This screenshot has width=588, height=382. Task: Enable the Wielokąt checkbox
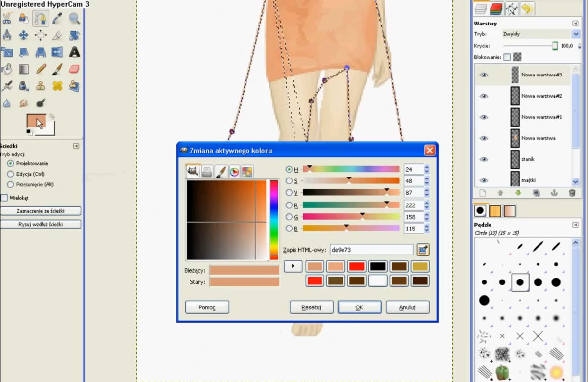(x=4, y=198)
